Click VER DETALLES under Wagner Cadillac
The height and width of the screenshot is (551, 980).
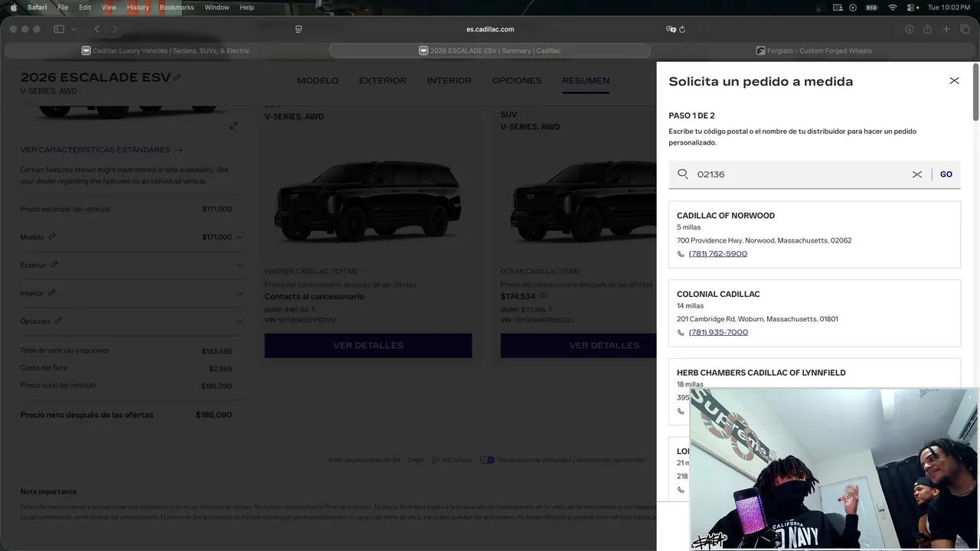tap(368, 345)
